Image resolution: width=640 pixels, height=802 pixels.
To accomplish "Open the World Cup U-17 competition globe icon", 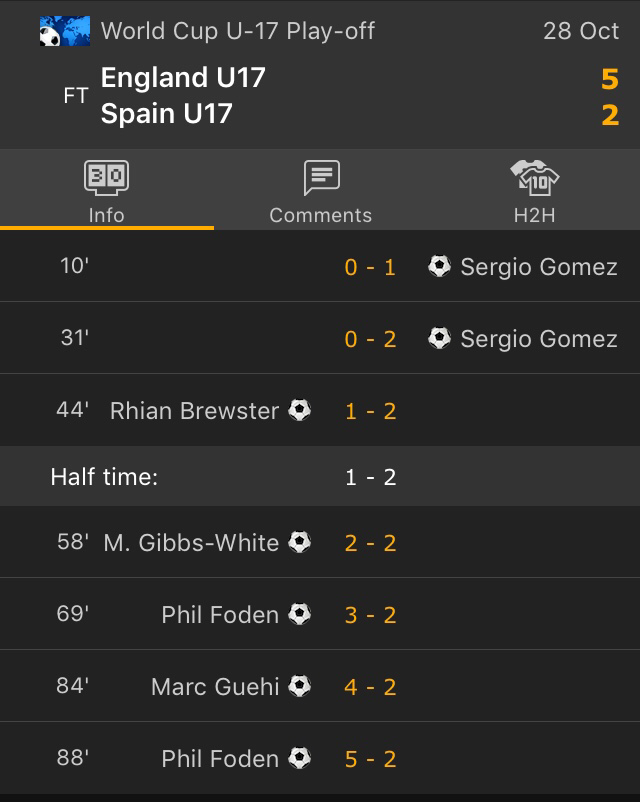I will pos(64,31).
